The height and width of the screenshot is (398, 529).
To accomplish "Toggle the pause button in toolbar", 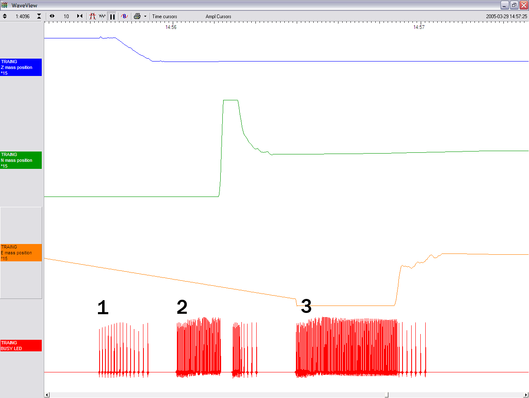I will (x=112, y=16).
